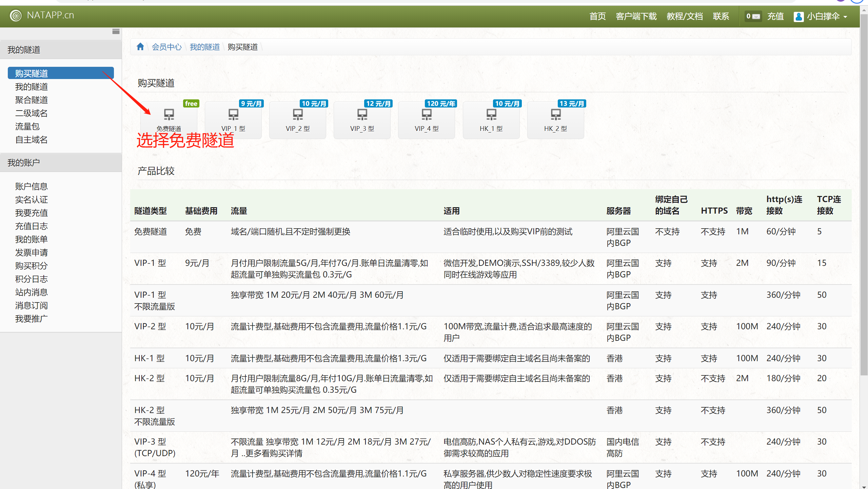Image resolution: width=868 pixels, height=489 pixels.
Task: Open 客户端下载 in the top navigation
Action: click(x=636, y=16)
